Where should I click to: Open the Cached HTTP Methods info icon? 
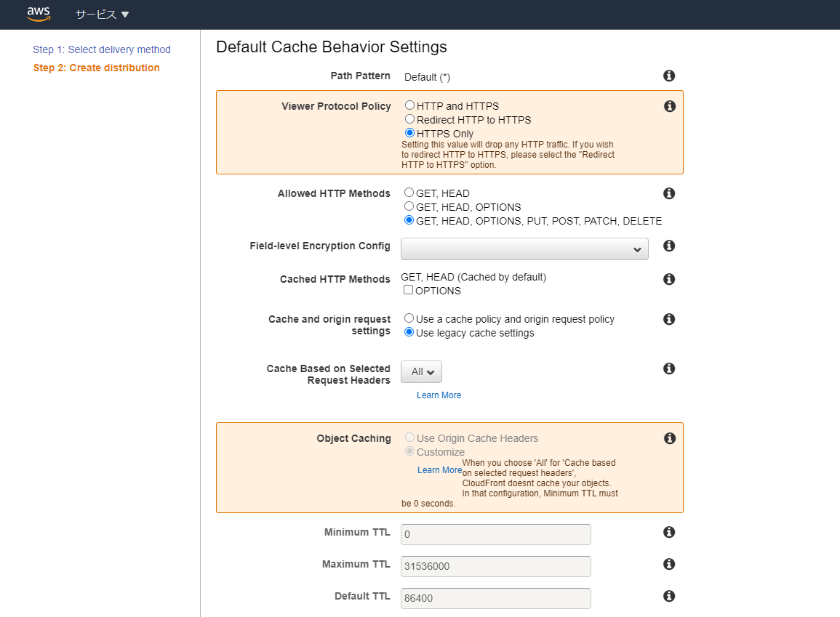coord(669,279)
